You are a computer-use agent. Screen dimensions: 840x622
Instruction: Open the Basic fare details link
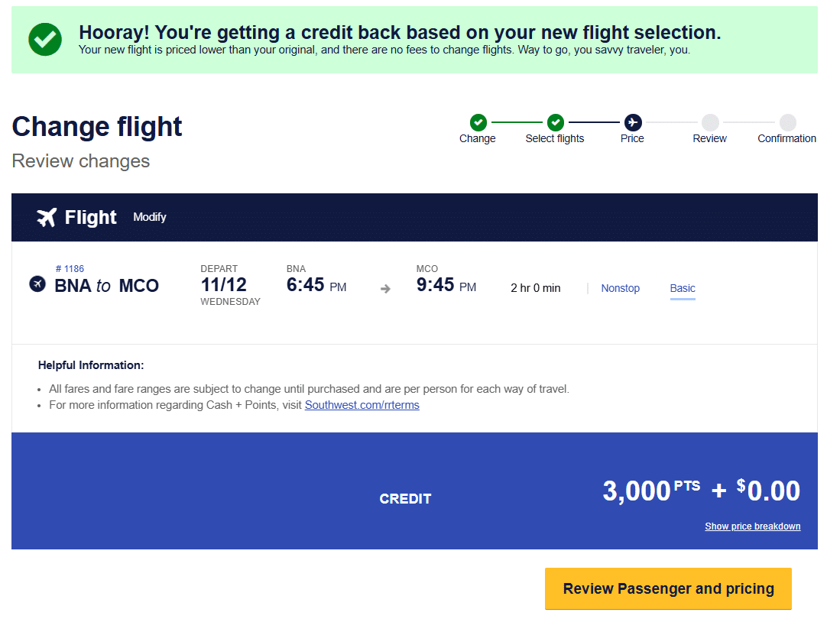[x=683, y=288]
